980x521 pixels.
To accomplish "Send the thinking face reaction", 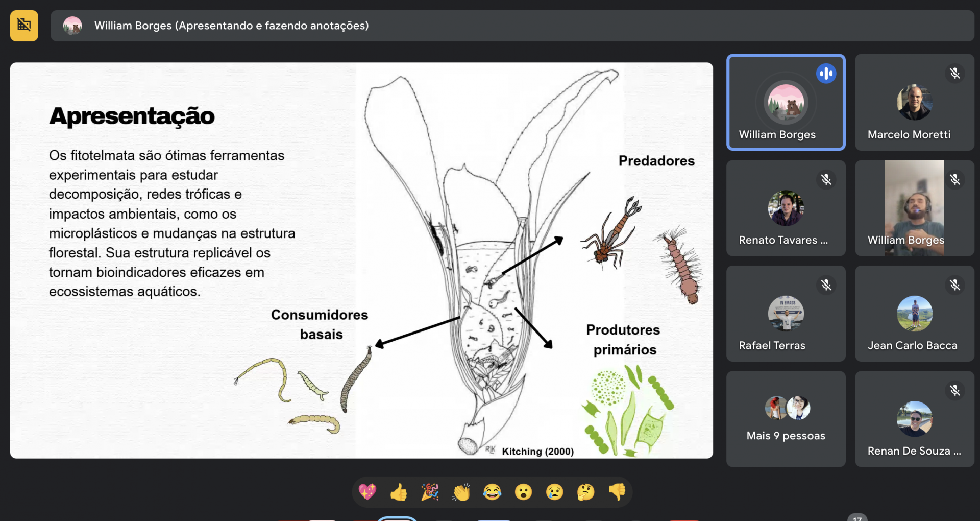I will [585, 492].
